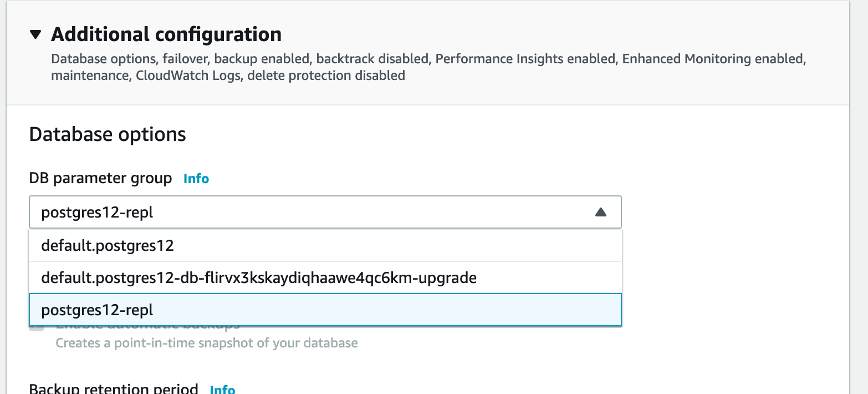Screen dimensions: 868x394
Task: Click the point-in-time snapshot description text
Action: pos(207,343)
